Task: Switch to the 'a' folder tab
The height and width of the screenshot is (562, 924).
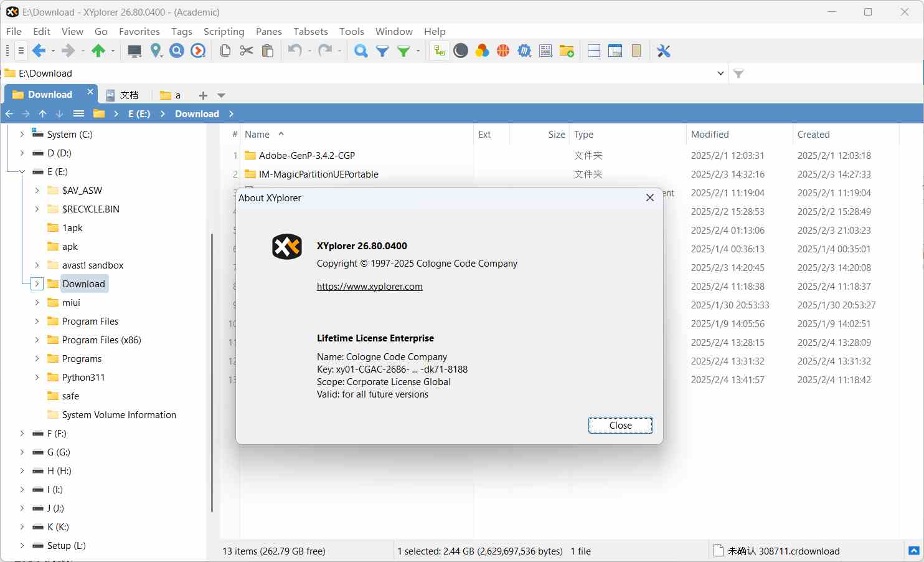Action: [x=171, y=95]
